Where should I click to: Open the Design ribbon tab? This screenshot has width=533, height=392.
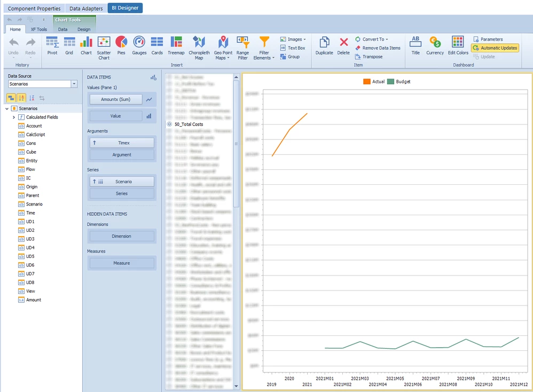click(x=84, y=29)
